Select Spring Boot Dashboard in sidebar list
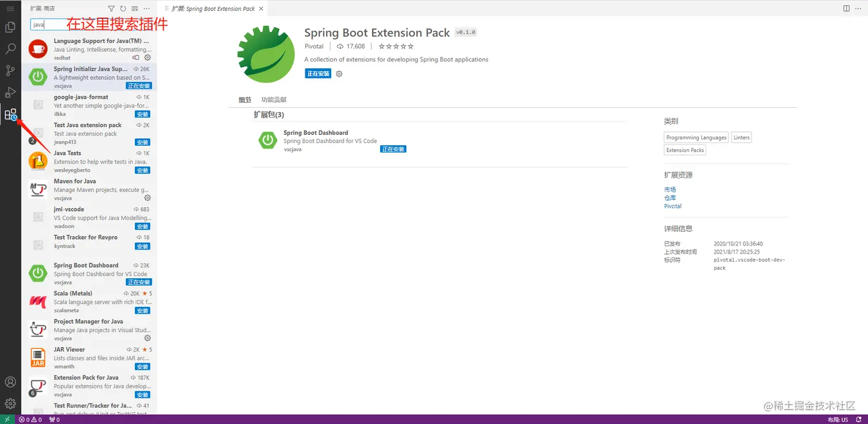The image size is (868, 424). coord(89,274)
